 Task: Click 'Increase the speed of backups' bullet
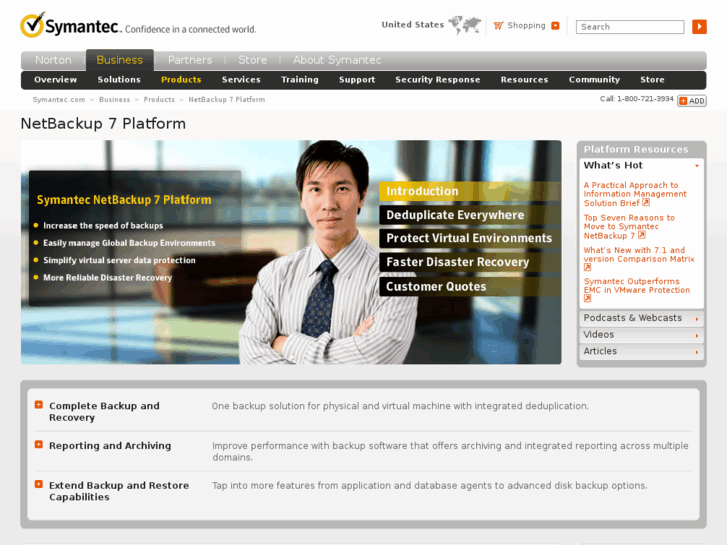[103, 226]
